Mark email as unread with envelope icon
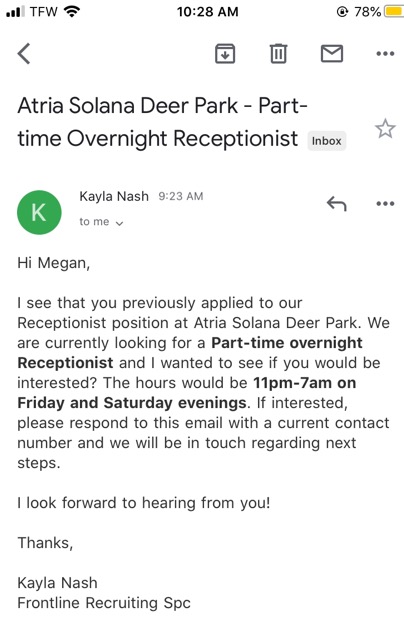 click(x=332, y=53)
